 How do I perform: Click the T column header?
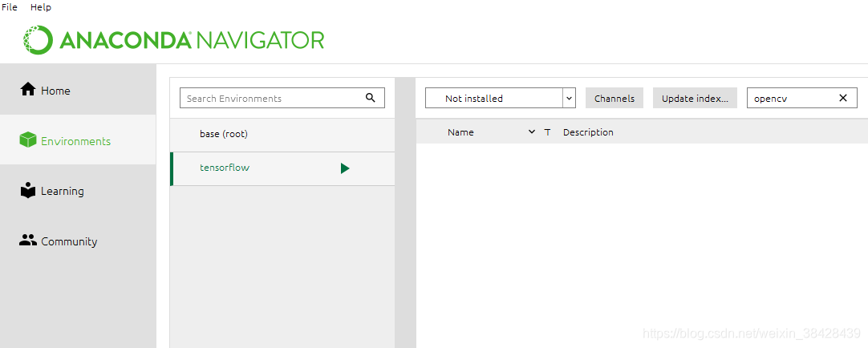(x=547, y=132)
